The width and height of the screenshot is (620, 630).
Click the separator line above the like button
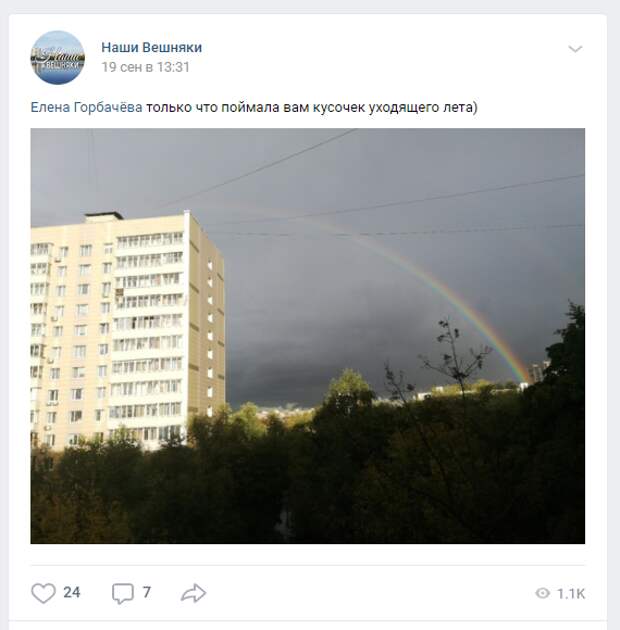tap(308, 565)
